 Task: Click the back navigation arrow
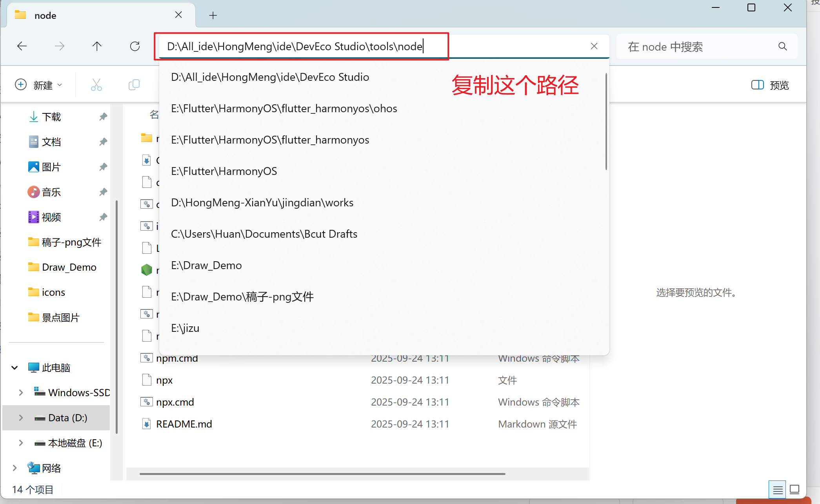22,46
